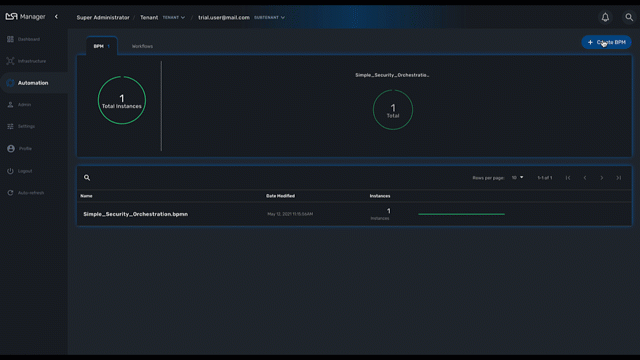640x360 pixels.
Task: Click the Date Modified column header
Action: point(280,196)
